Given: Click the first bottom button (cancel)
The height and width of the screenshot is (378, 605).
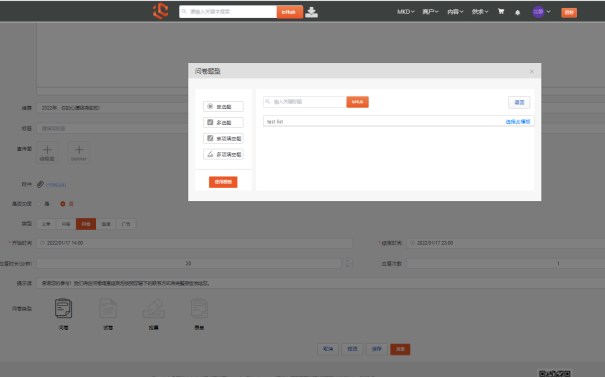Looking at the screenshot, I should [x=328, y=349].
